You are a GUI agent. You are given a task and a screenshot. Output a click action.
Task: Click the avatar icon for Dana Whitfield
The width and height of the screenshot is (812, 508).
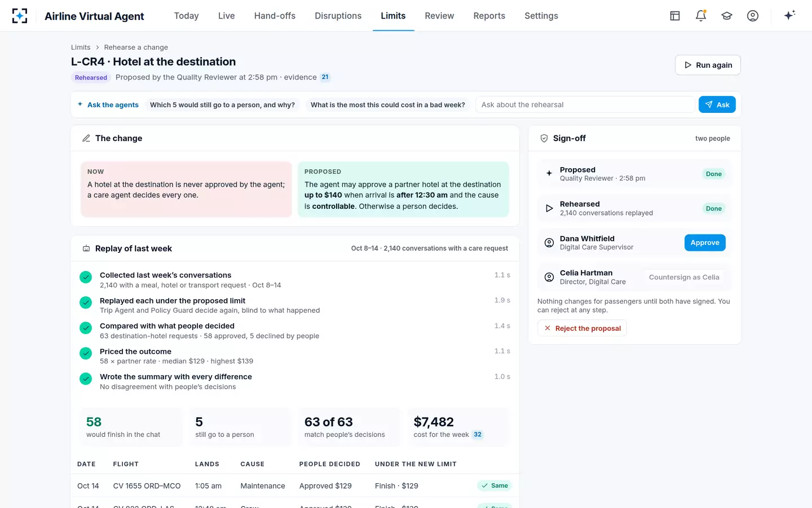(x=549, y=243)
